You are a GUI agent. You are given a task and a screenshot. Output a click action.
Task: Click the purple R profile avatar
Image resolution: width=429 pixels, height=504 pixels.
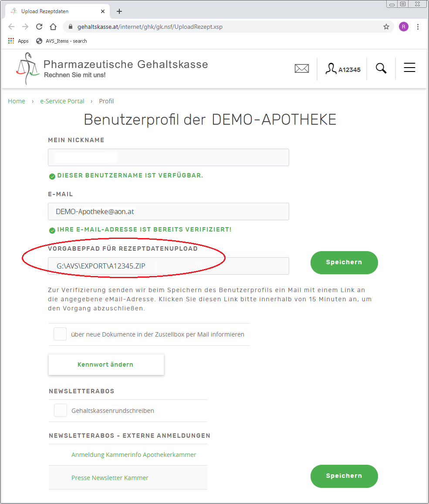pos(403,27)
